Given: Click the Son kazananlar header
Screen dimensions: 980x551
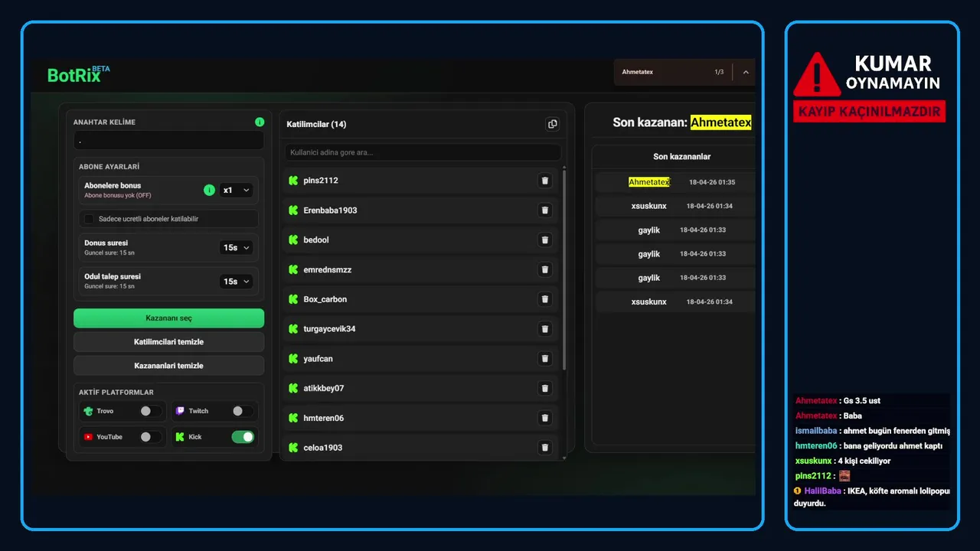Looking at the screenshot, I should 681,157.
